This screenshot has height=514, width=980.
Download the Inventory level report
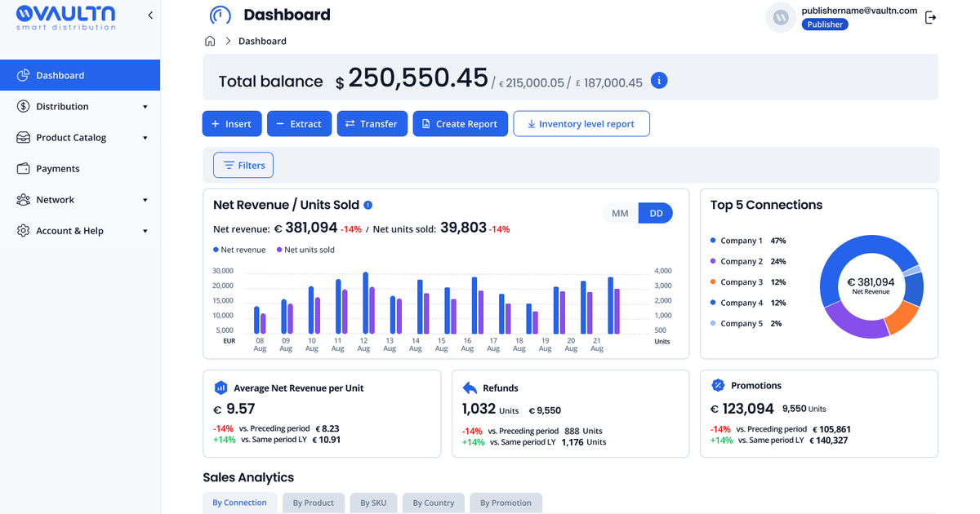(581, 124)
